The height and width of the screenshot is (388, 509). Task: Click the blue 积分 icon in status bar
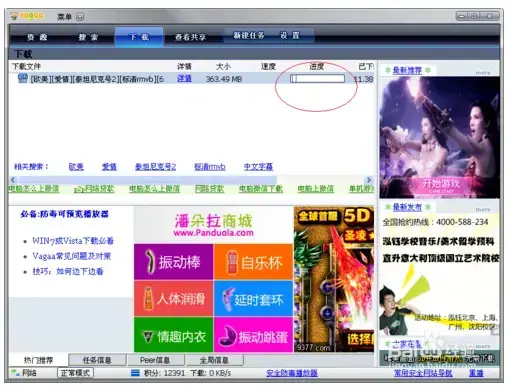pos(135,373)
